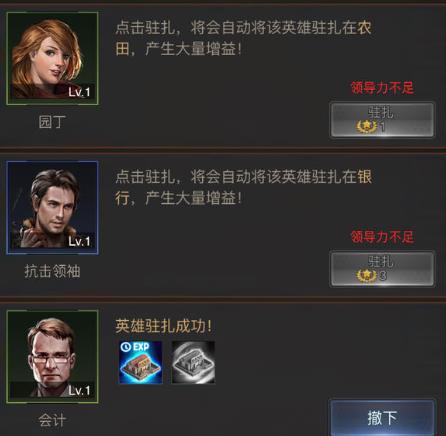Click the laurel star icon on 抗击领袖's 驻扎 button
Image resolution: width=446 pixels, height=436 pixels.
click(x=366, y=276)
